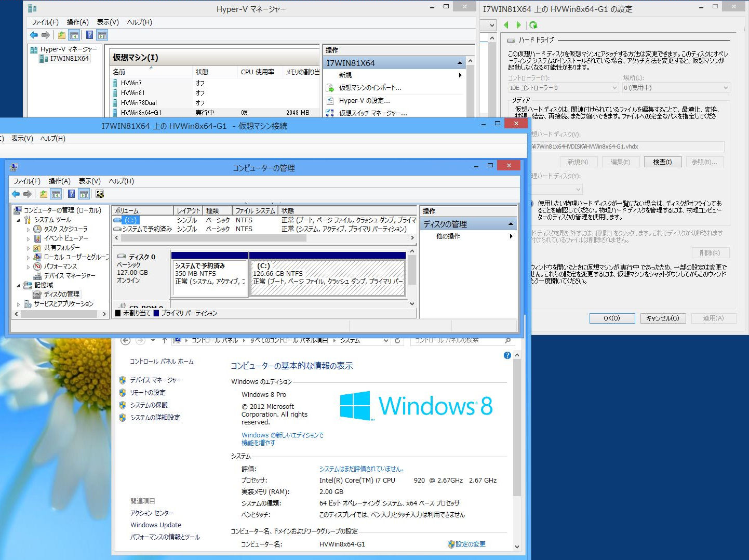Collapse the I7WIN81X64 actions section
The width and height of the screenshot is (749, 560).
tap(460, 63)
